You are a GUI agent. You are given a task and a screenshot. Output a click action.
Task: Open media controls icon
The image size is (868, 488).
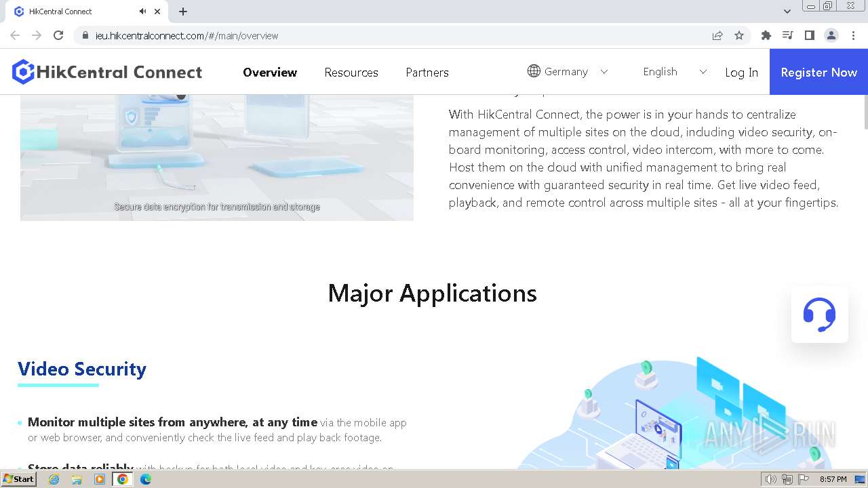[788, 35]
